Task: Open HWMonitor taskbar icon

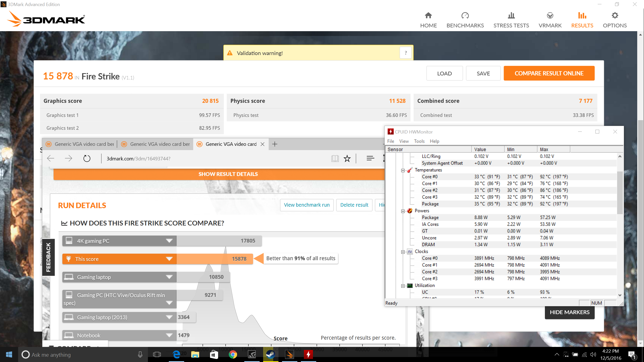Action: tap(308, 354)
